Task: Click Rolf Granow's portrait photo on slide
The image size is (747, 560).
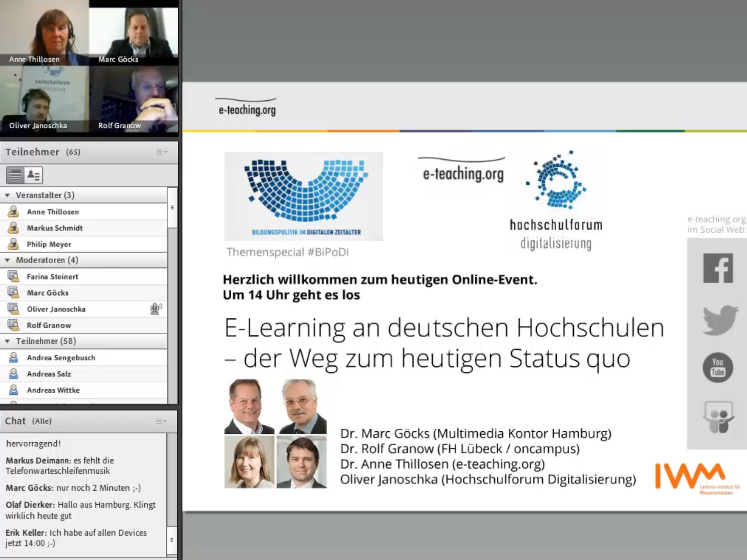Action: [x=302, y=406]
